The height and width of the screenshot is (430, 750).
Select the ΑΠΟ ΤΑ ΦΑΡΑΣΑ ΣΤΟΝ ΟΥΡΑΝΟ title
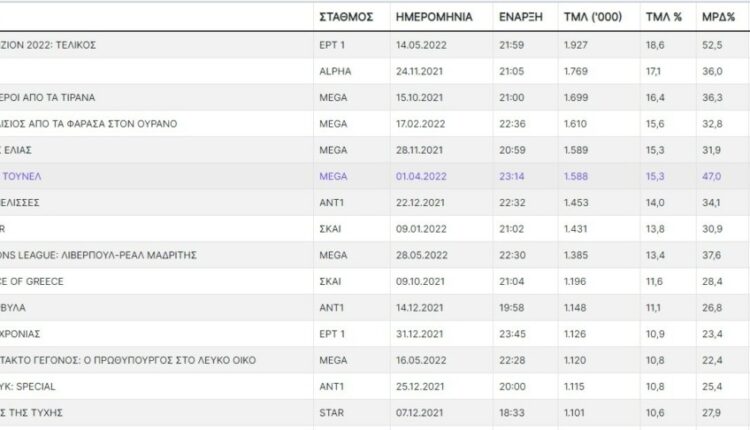click(88, 124)
